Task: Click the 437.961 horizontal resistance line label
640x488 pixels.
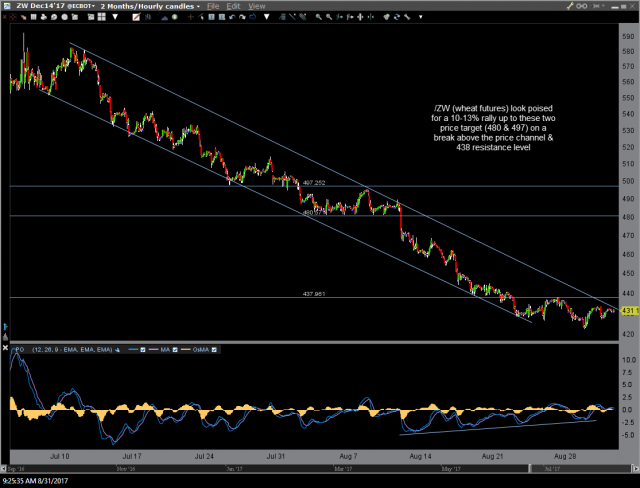Action: [x=313, y=294]
